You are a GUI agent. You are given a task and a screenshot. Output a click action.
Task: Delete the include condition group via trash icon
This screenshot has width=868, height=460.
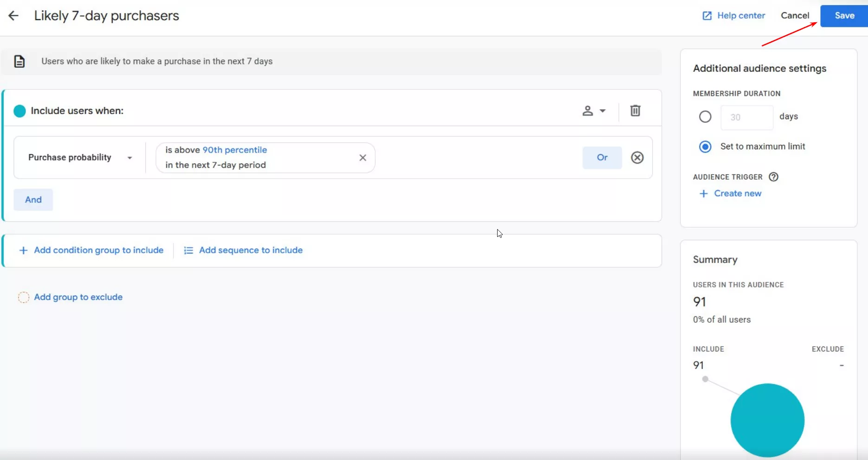[635, 111]
